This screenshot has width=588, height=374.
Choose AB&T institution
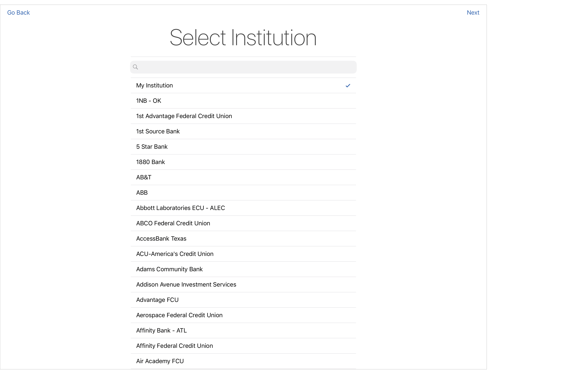(144, 177)
